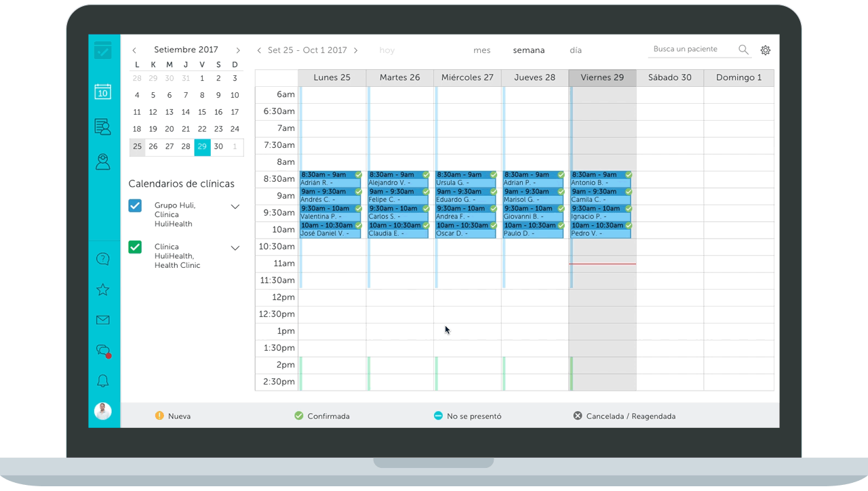The image size is (868, 491).
Task: Open Ignacio P. 9:30am appointment
Action: tap(601, 213)
